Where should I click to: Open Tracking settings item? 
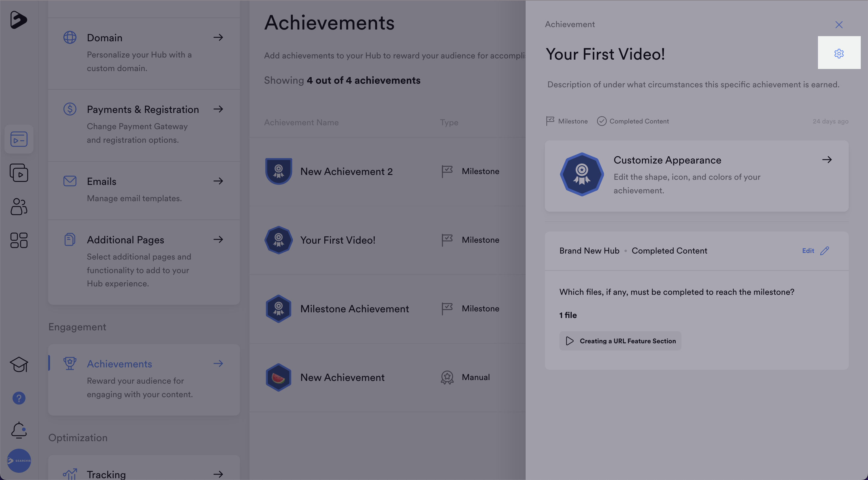106,474
